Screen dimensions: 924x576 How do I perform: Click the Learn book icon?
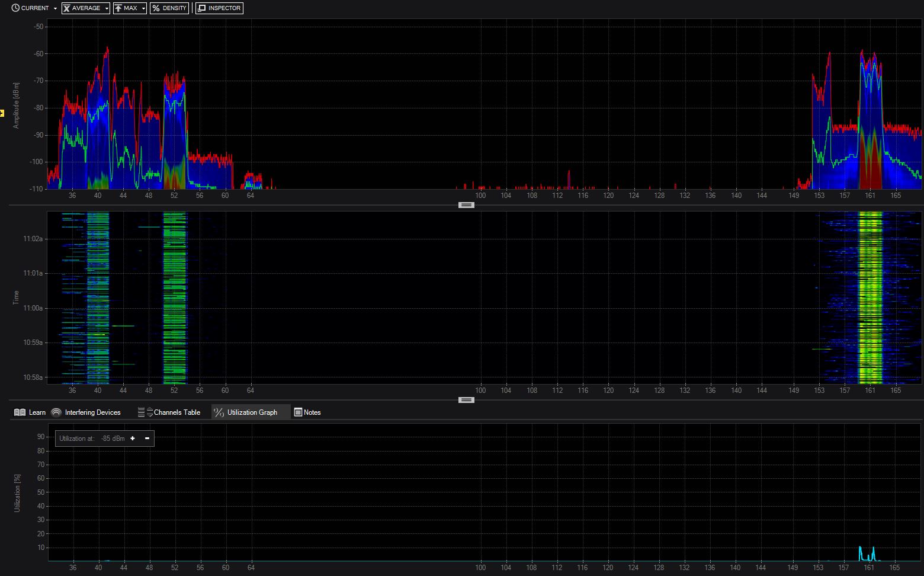click(x=20, y=412)
